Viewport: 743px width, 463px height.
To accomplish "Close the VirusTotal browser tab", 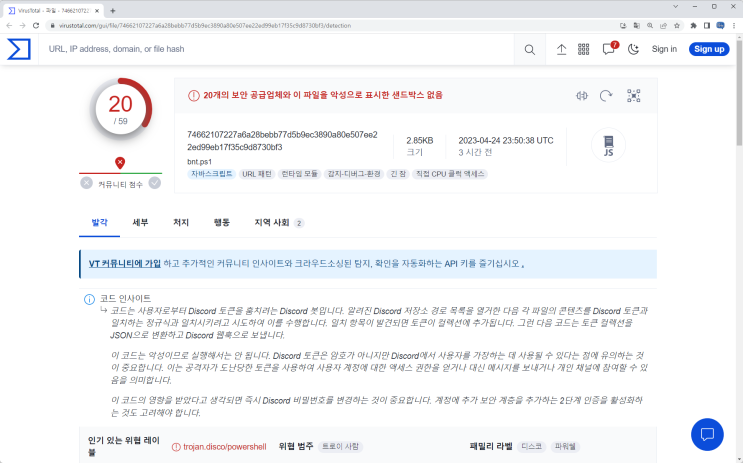I will pyautogui.click(x=97, y=10).
